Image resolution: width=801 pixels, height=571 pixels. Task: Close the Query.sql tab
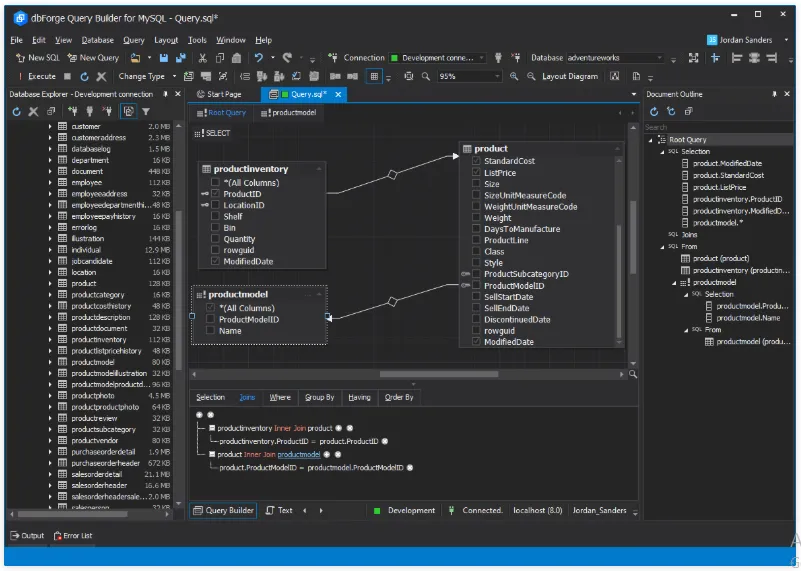338,94
